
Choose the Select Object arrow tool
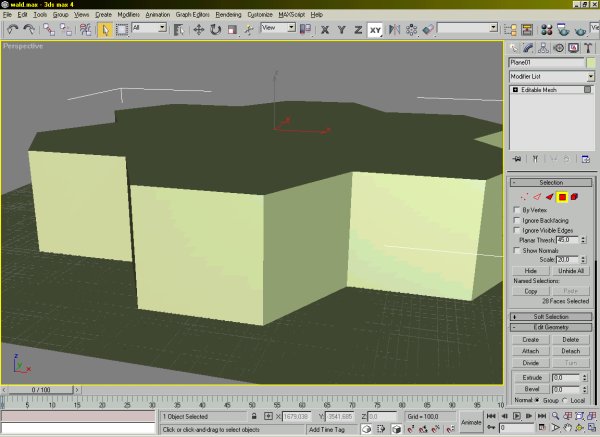105,30
